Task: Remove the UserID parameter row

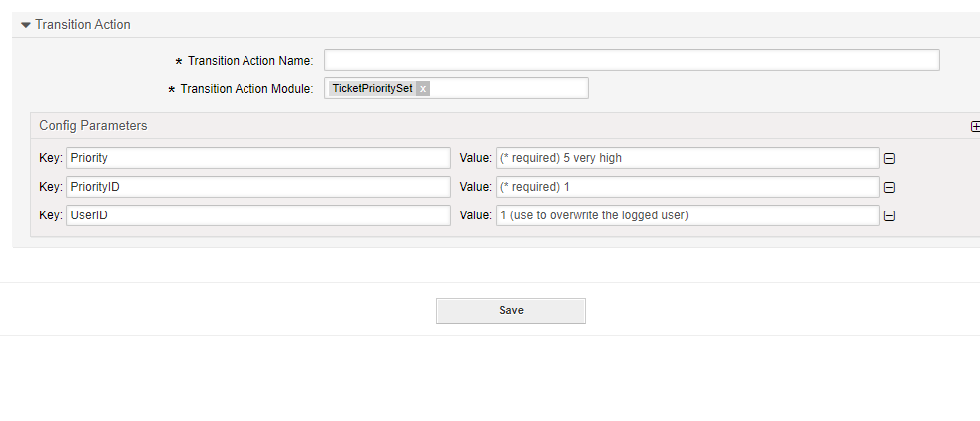Action: [889, 215]
